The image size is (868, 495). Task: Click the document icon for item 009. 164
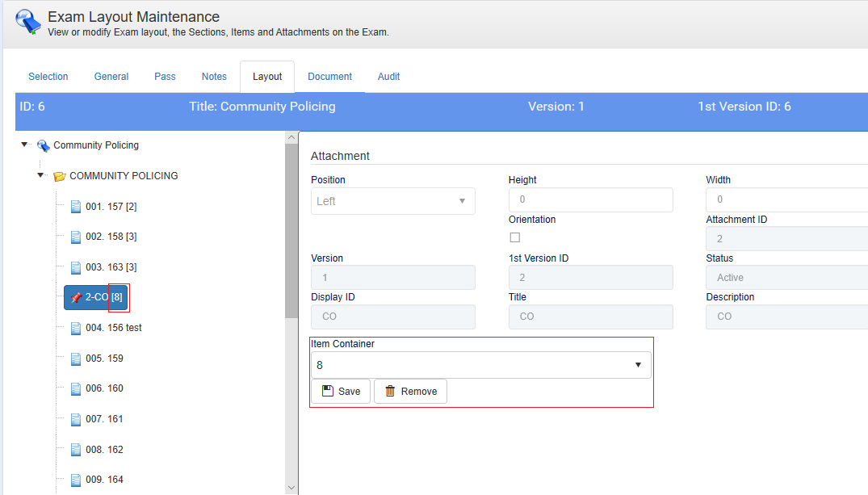[x=76, y=480]
